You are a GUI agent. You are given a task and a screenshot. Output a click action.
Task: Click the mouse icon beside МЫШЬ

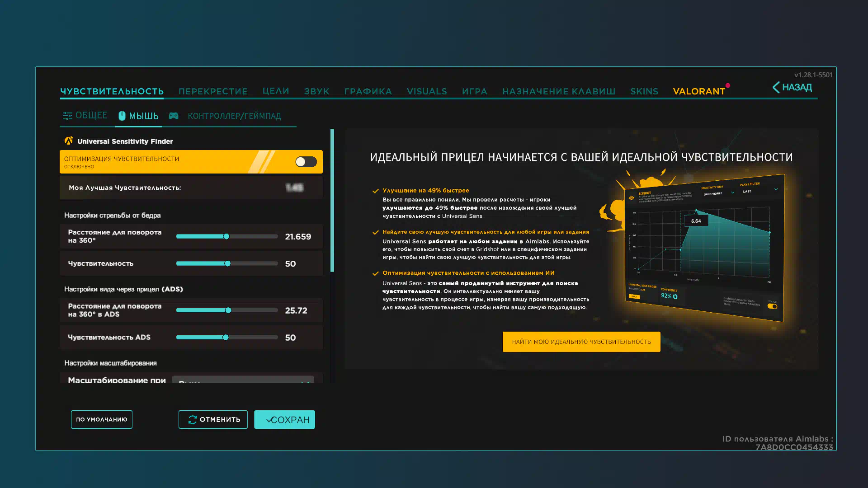click(122, 116)
